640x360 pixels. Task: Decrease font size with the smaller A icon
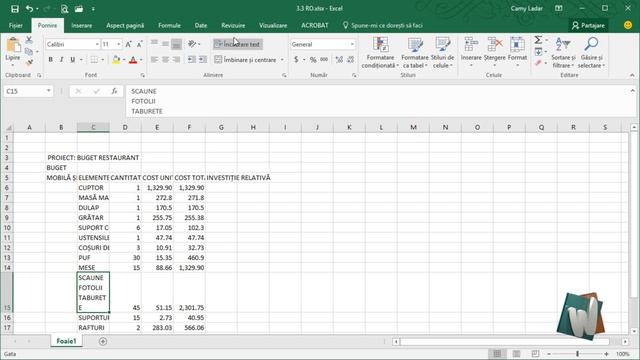point(139,44)
